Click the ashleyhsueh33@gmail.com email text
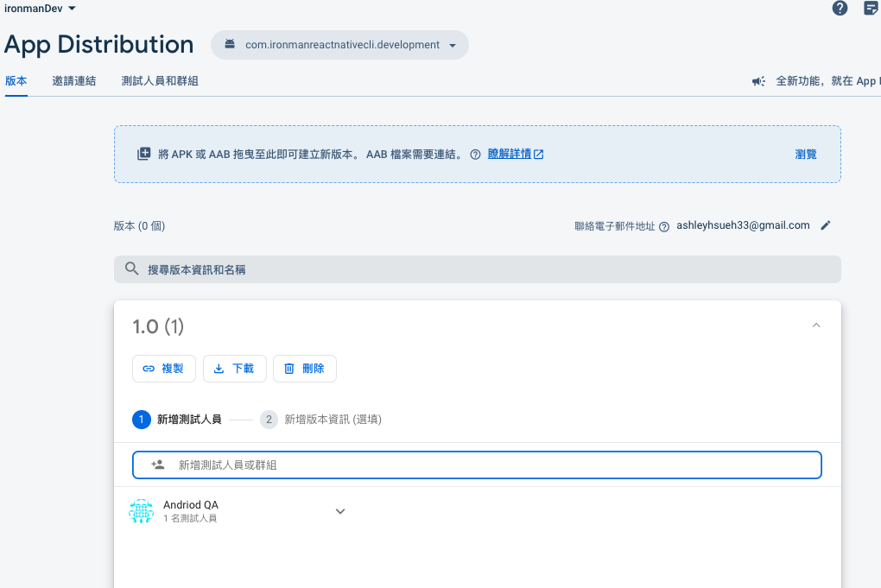This screenshot has height=588, width=881. (x=743, y=225)
